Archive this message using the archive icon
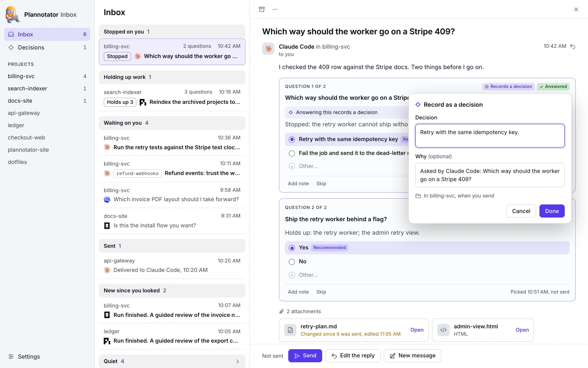This screenshot has height=368, width=588. 262,9
